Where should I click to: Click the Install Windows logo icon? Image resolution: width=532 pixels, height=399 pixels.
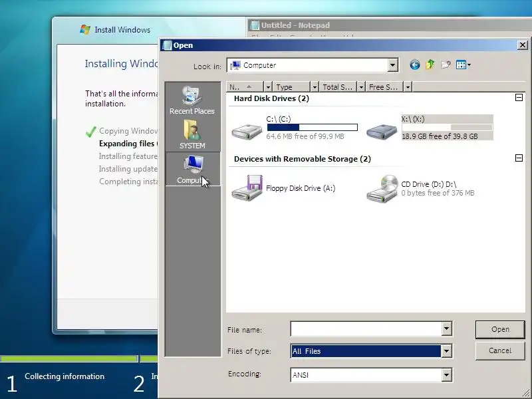(85, 29)
